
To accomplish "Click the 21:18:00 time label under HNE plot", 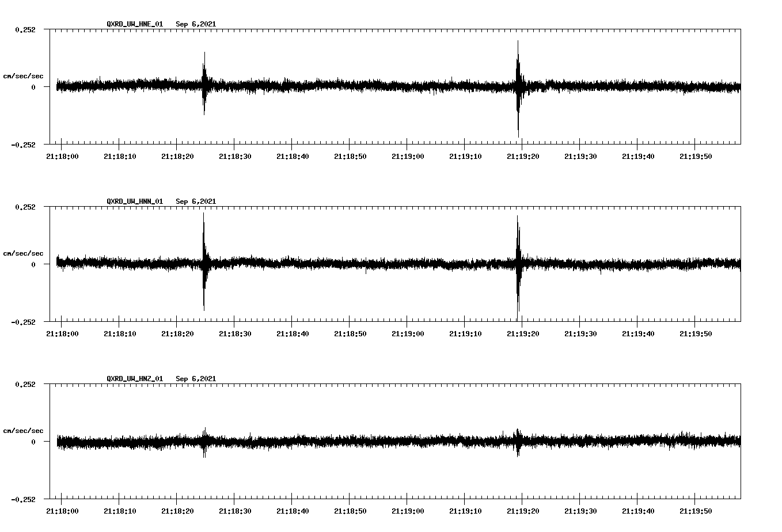I will 62,157.
